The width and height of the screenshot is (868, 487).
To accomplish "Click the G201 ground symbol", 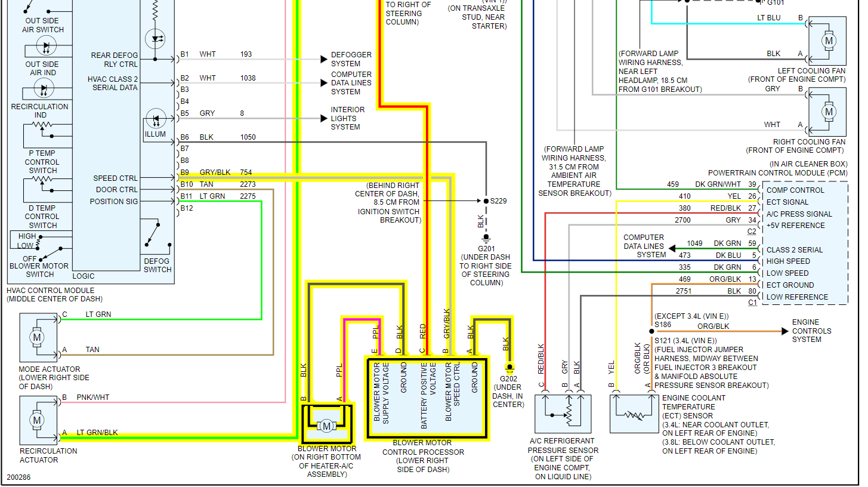I will (485, 240).
